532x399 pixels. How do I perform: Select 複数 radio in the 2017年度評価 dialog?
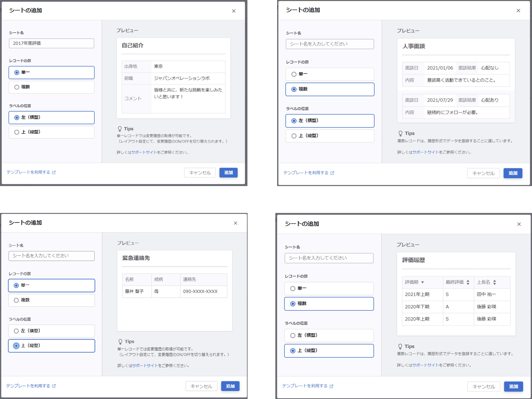coord(17,87)
